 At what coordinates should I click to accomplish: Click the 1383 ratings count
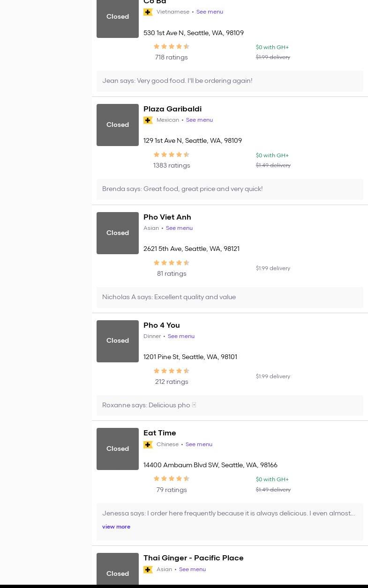pyautogui.click(x=172, y=166)
